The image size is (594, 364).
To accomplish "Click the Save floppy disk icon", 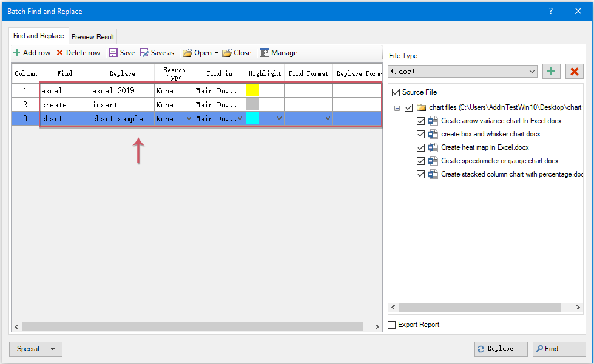I will [113, 53].
